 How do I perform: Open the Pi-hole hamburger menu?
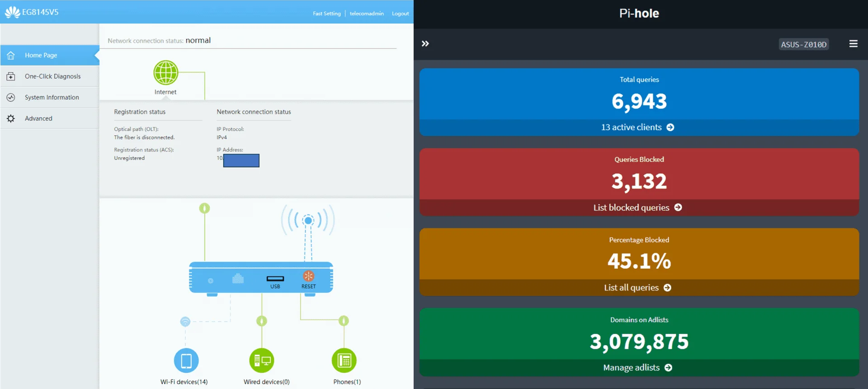point(854,44)
